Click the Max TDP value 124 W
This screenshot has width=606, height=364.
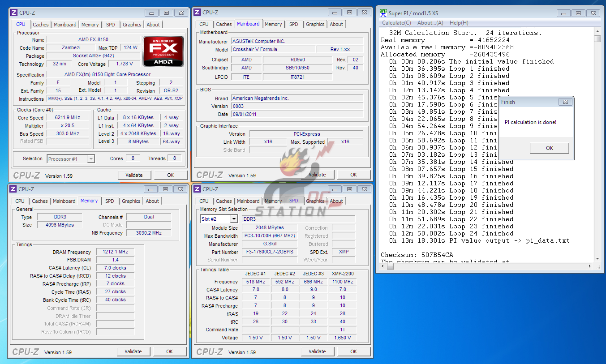(x=130, y=47)
